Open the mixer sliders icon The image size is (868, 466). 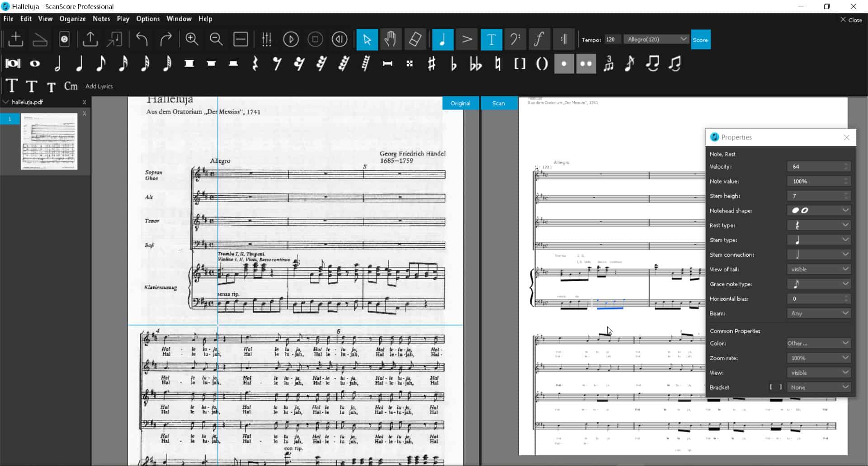267,40
